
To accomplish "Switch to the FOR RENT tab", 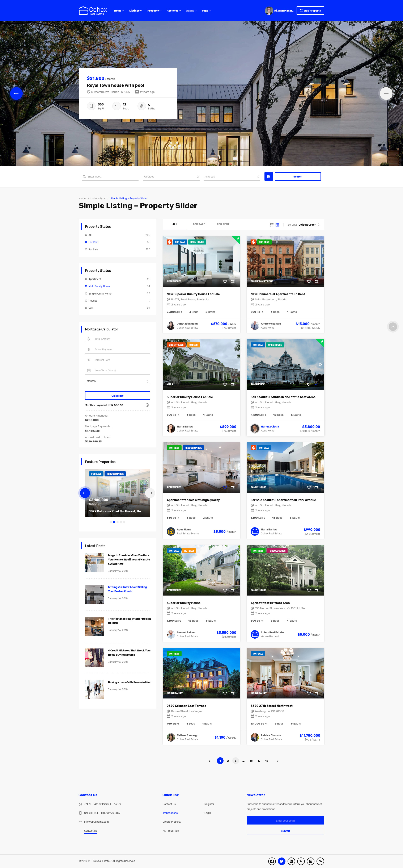I will coord(223,224).
